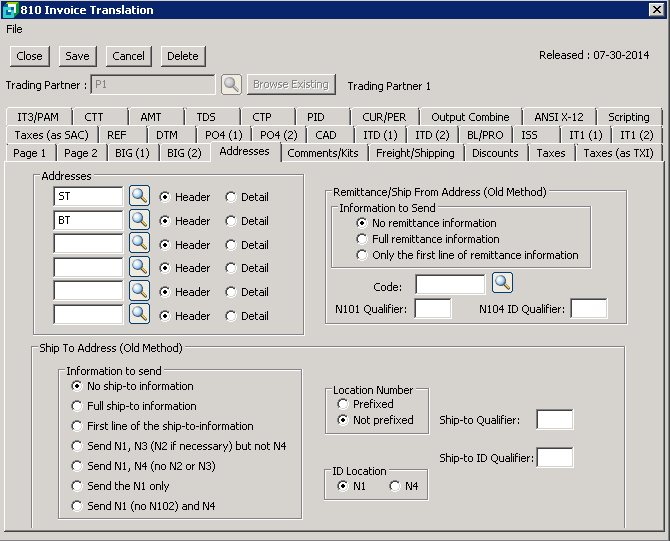The height and width of the screenshot is (541, 670).
Task: Click the lookup icon beside ST address field
Action: coord(139,197)
